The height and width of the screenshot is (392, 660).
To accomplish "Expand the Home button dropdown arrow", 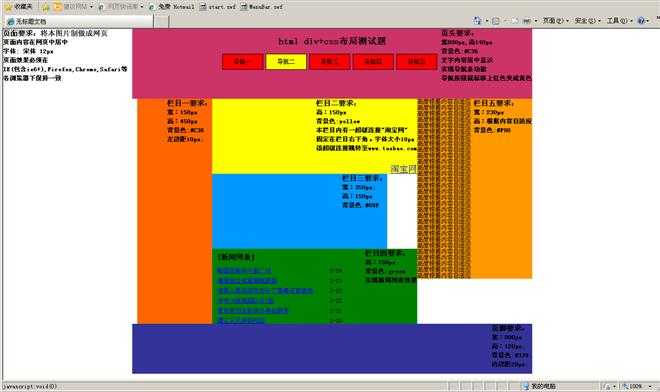I will point(487,21).
